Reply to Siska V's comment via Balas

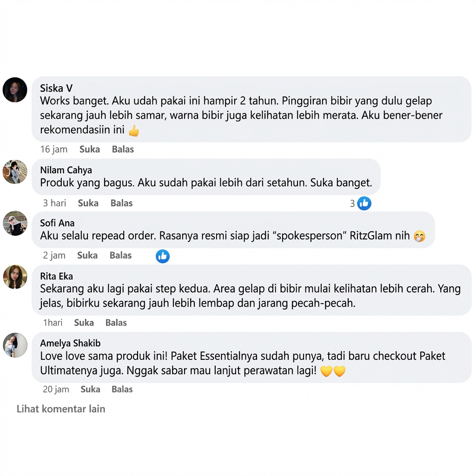tap(123, 149)
